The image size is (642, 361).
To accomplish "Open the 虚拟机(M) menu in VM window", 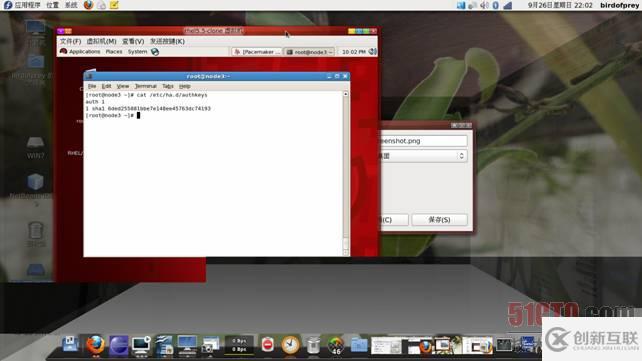I will pos(102,41).
